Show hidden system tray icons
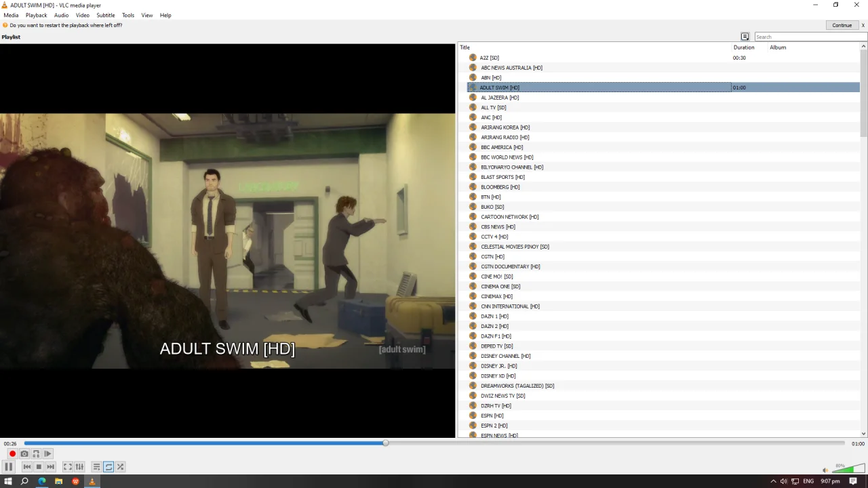This screenshot has height=488, width=868. click(x=773, y=481)
